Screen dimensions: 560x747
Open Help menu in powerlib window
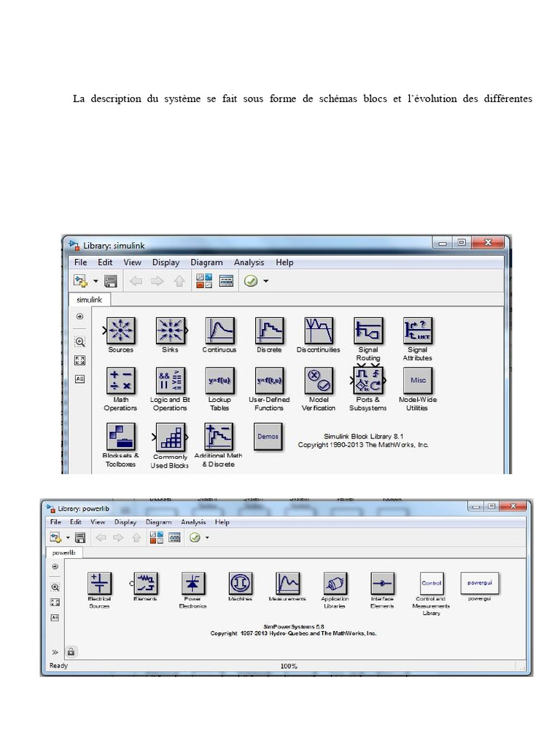pos(222,522)
